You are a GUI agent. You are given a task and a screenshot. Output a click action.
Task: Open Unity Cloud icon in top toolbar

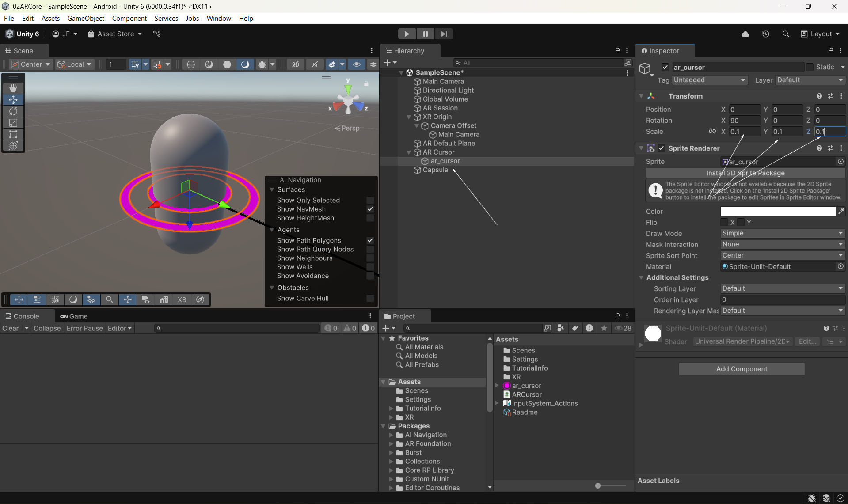point(745,34)
